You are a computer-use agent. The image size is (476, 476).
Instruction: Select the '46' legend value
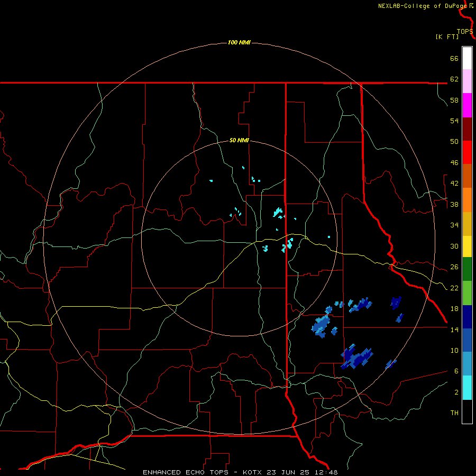coord(454,163)
